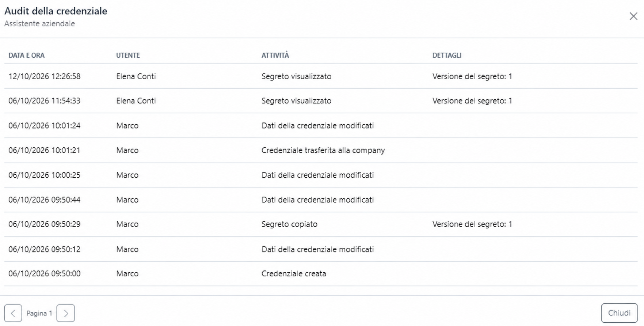Viewport: 644px width, 326px height.
Task: Click Elena Conti in the 12:26:58 row
Action: [x=136, y=76]
